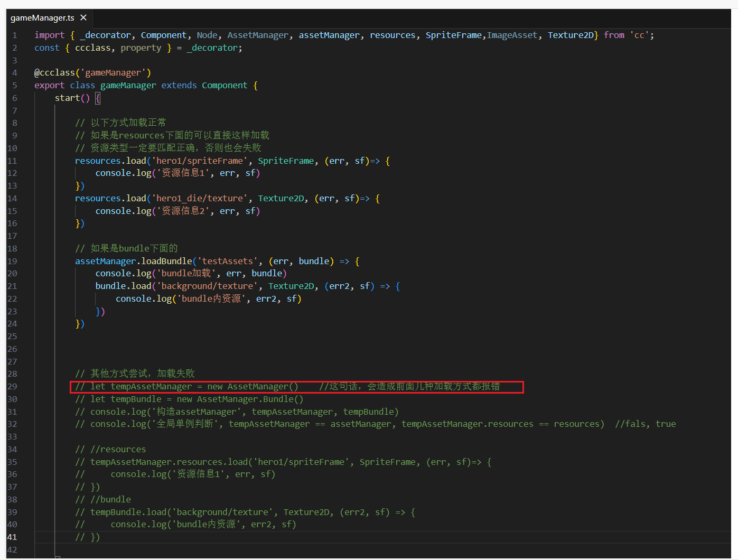This screenshot has height=560, width=738.
Task: Click the comment 如果是bundle下面的
Action: click(x=126, y=248)
